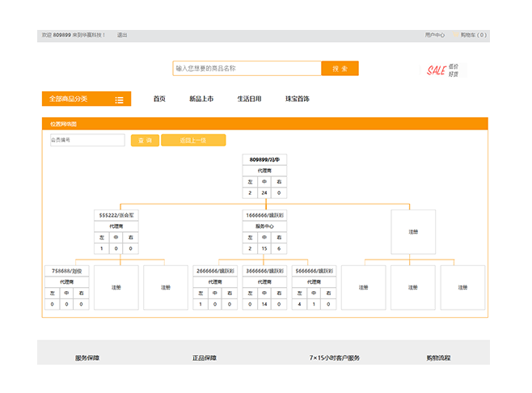The height and width of the screenshot is (393, 532).
Task: Open the 购物车 shopping cart
Action: click(x=473, y=36)
